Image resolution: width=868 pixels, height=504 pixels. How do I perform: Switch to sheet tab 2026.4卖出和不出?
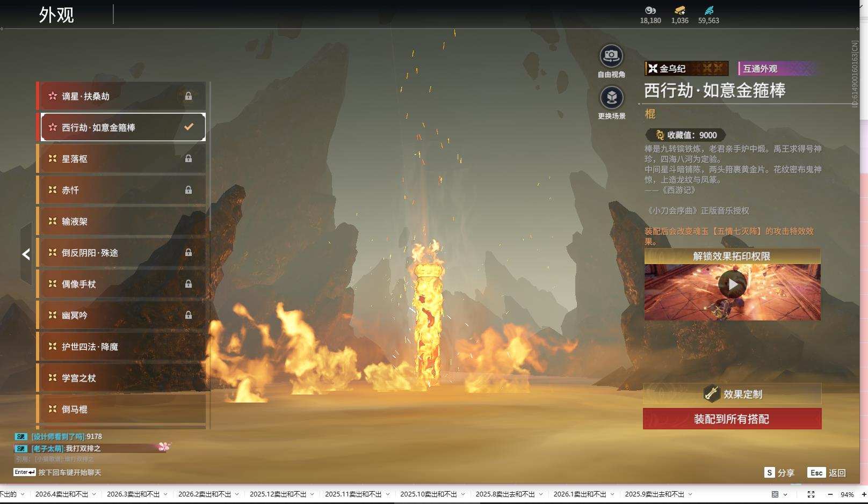pyautogui.click(x=62, y=494)
